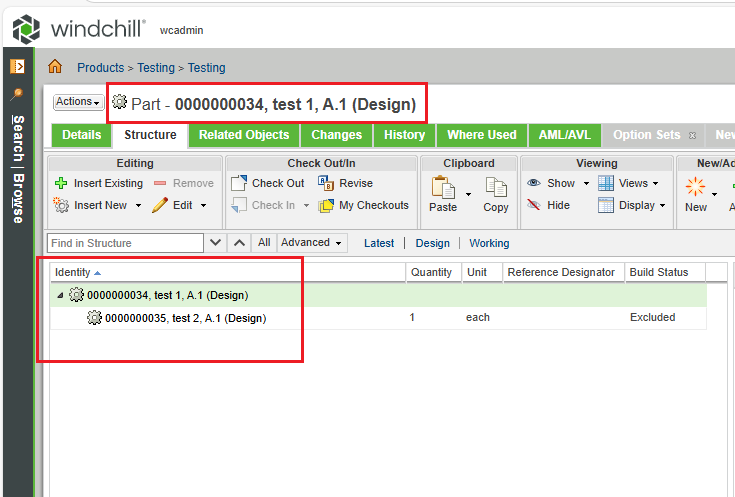Open My Checkouts folder icon
Image resolution: width=735 pixels, height=497 pixels.
click(x=326, y=205)
